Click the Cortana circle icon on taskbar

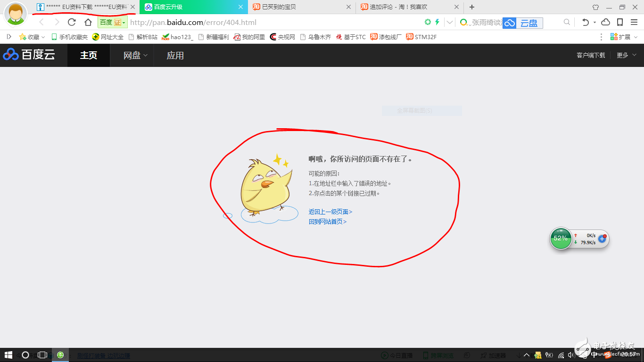[x=25, y=355]
